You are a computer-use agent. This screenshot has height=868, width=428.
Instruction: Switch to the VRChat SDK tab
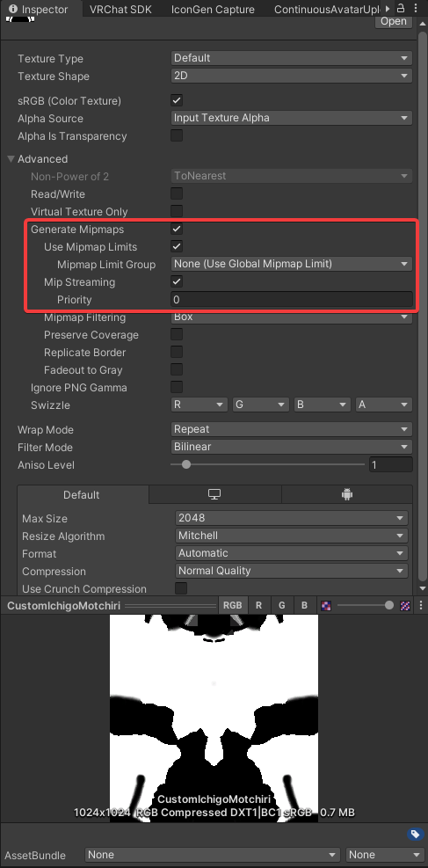120,10
